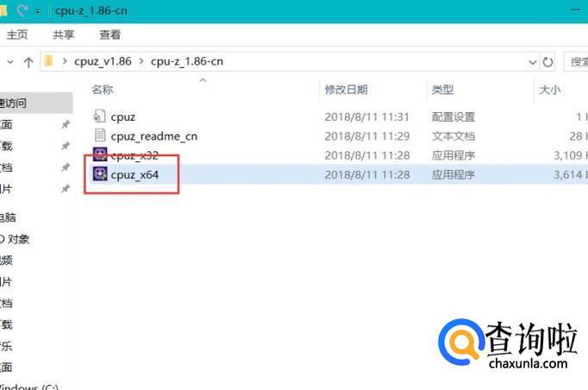Sort by 名称 column header

click(x=102, y=90)
